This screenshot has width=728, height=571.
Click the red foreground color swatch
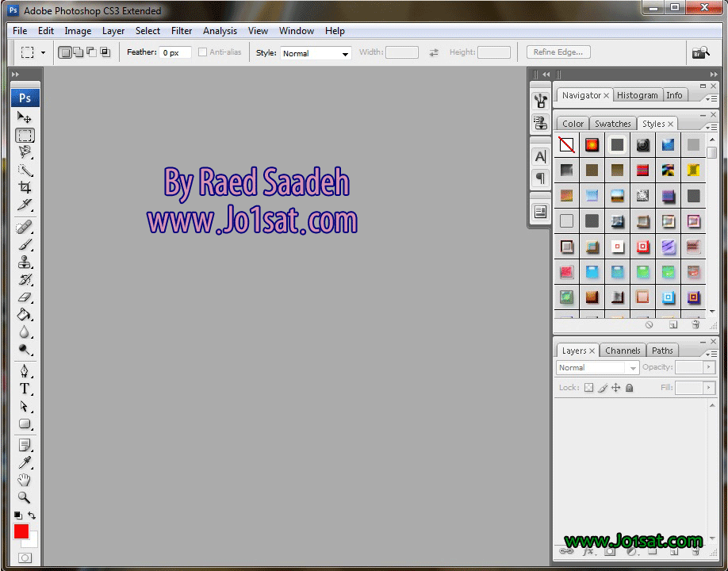(x=21, y=531)
